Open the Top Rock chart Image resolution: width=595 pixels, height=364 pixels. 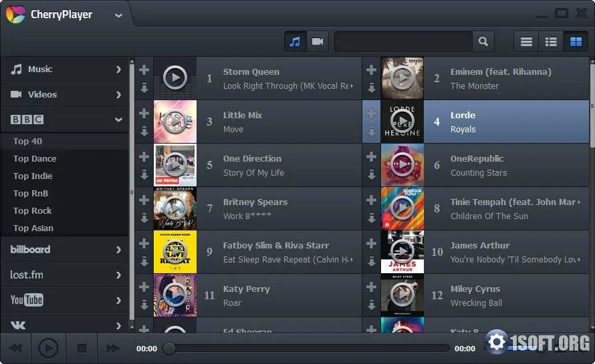64,211
